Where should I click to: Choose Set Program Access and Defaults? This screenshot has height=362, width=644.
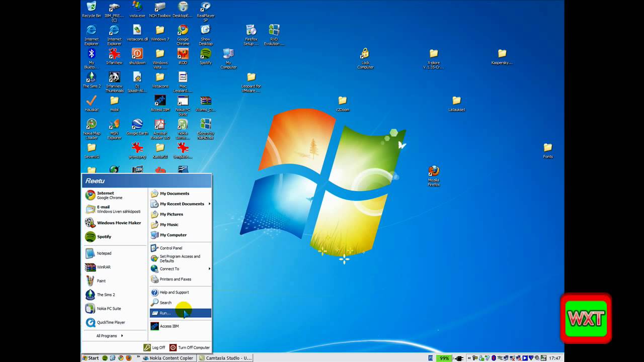[180, 258]
